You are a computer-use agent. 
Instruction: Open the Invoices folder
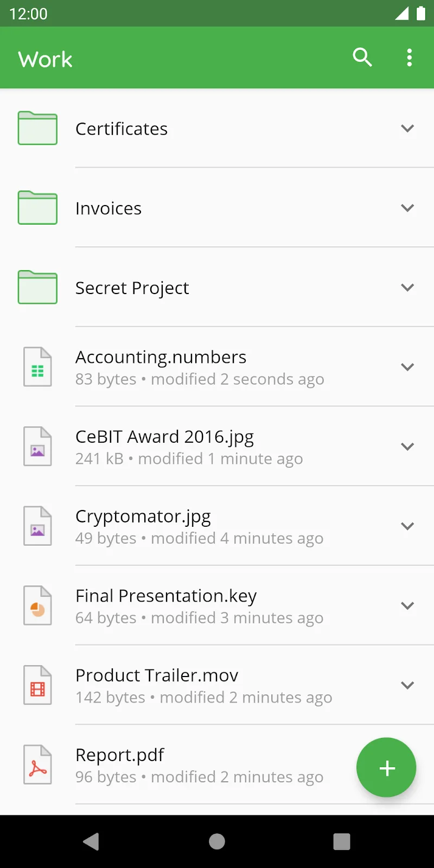point(108,209)
